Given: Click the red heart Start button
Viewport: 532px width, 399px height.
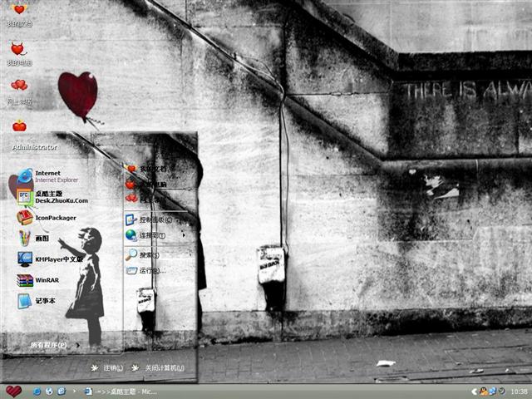Looking at the screenshot, I should (13, 392).
